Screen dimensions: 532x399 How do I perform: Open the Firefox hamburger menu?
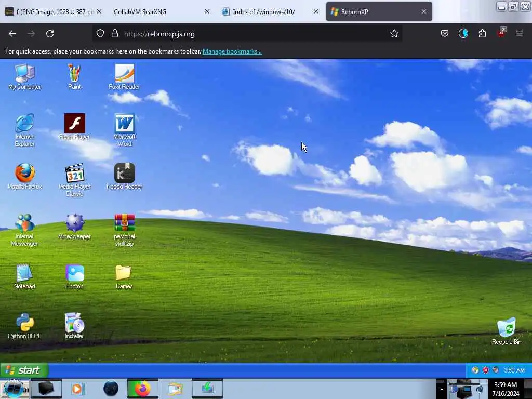click(x=520, y=34)
